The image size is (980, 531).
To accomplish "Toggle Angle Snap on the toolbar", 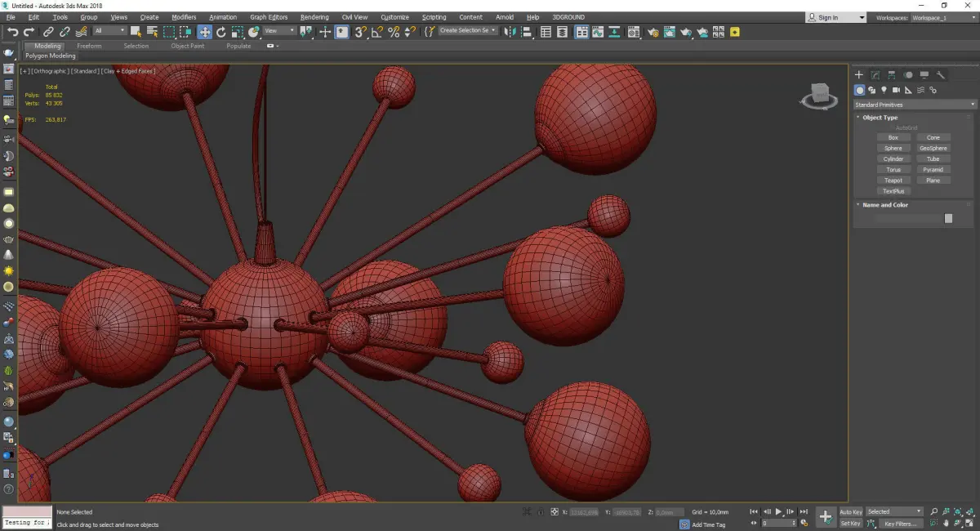I will (376, 32).
